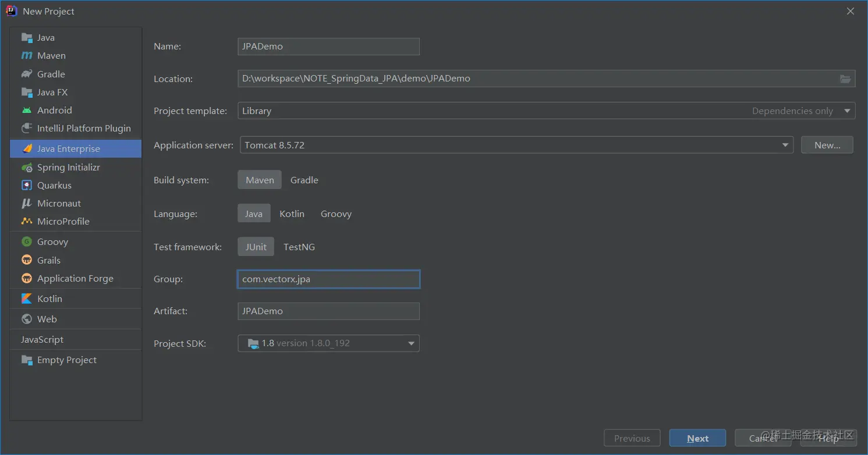Image resolution: width=868 pixels, height=455 pixels.
Task: Click the MicroProfile icon
Action: pos(27,221)
